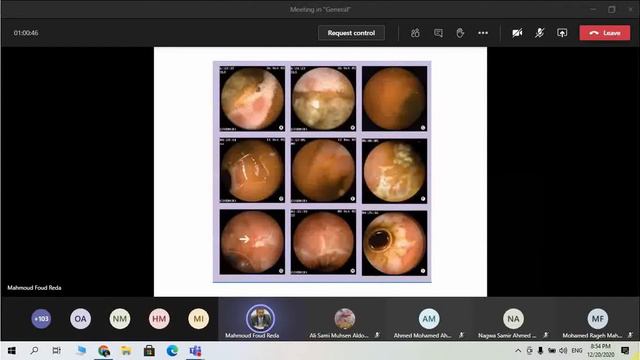Open Microsoft Teams taskbar icon
The height and width of the screenshot is (360, 640).
(x=195, y=351)
